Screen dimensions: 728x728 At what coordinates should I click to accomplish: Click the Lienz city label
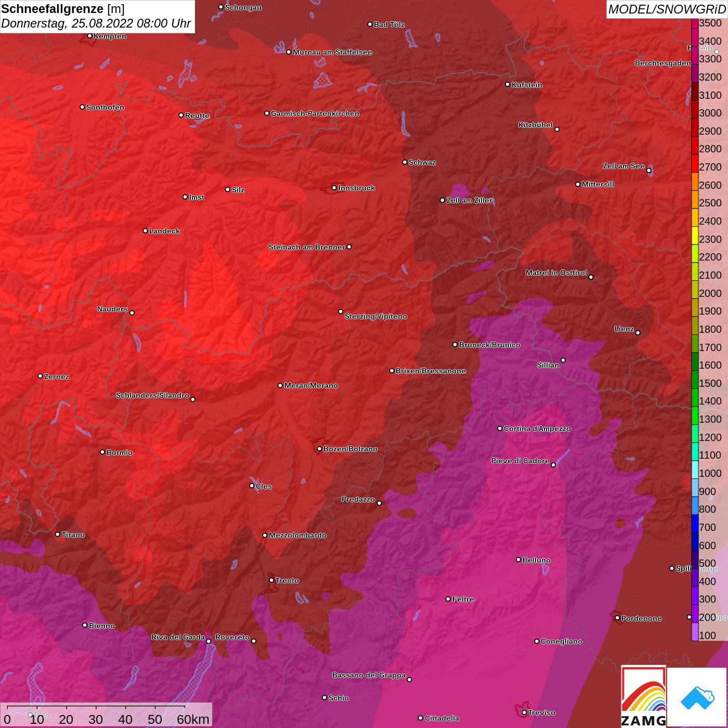[x=624, y=329]
